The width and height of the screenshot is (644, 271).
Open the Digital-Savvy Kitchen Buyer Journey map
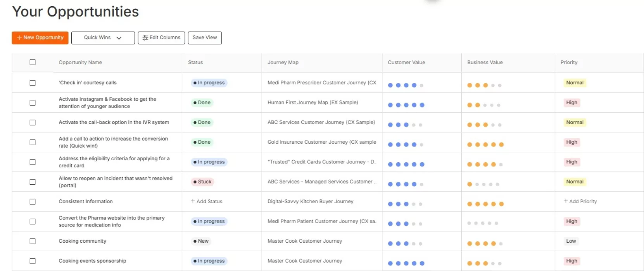(310, 201)
